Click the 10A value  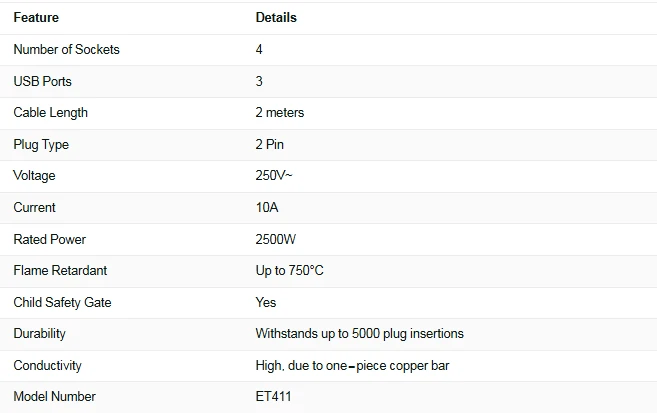(x=267, y=207)
